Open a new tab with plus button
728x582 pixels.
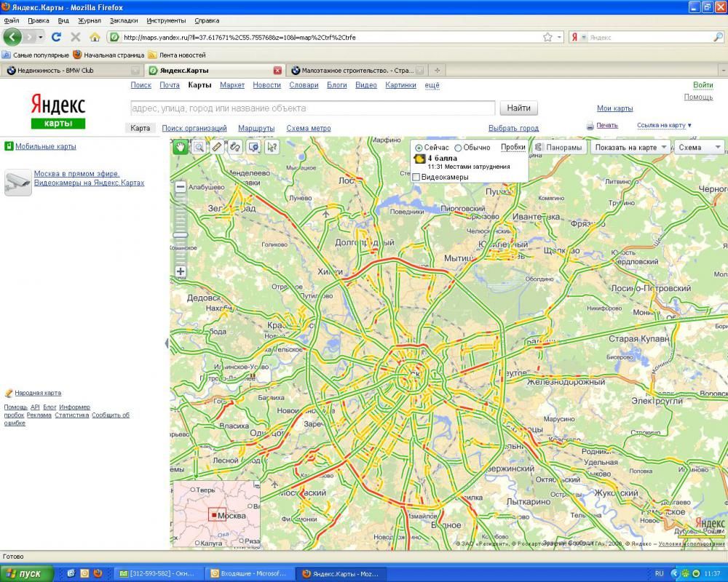point(437,70)
